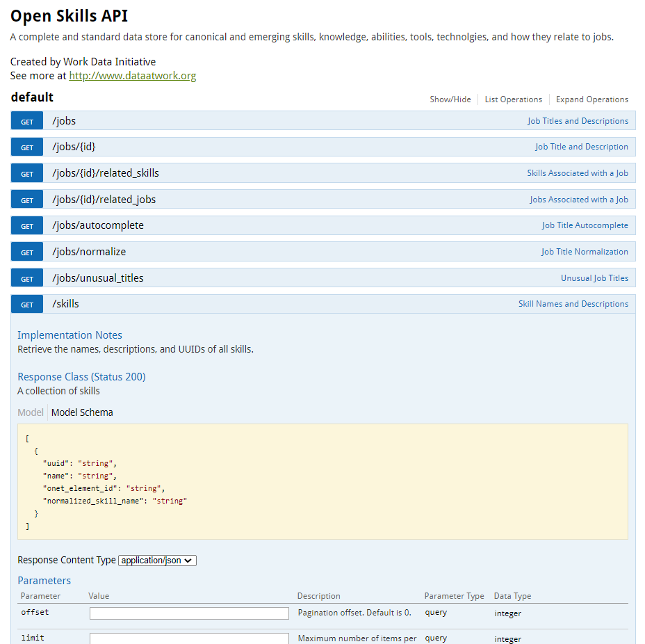Click the GET badge for /jobs
Viewport: 645px width, 644px height.
click(x=26, y=121)
